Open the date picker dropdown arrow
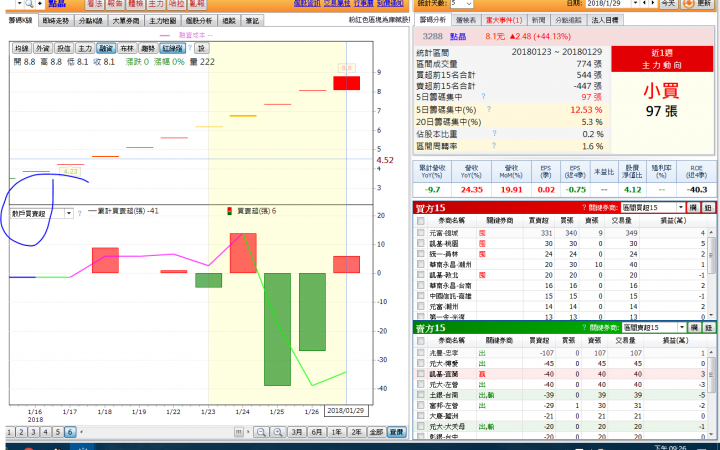The image size is (720, 450). [x=636, y=3]
